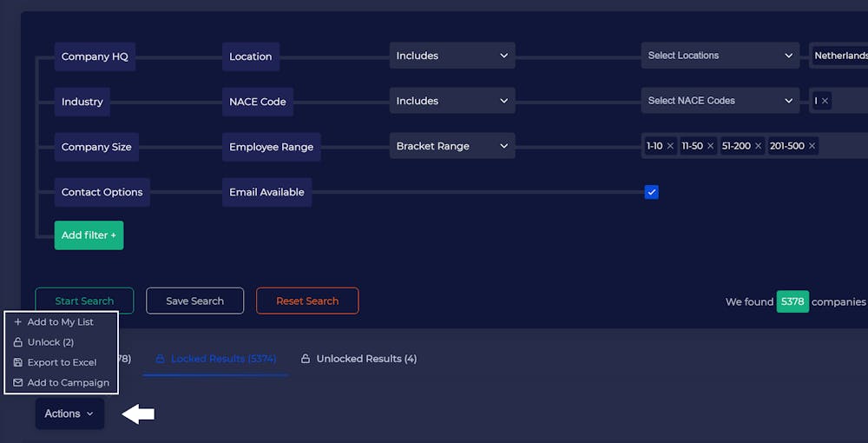This screenshot has width=868, height=443.
Task: Click the envelope icon beside Add to Campaign
Action: tap(17, 383)
